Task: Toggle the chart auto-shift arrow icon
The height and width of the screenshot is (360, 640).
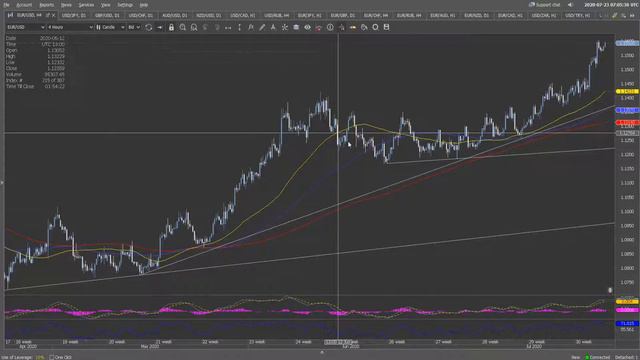Action: click(x=160, y=27)
